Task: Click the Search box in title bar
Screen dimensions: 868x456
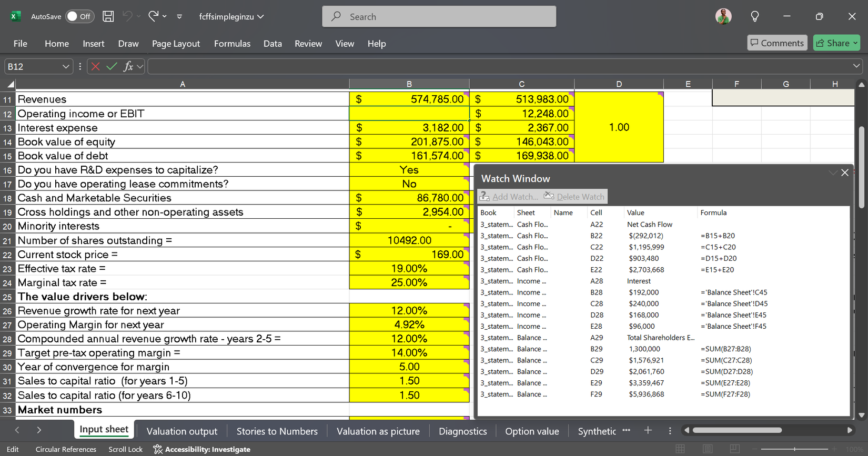Action: (439, 16)
